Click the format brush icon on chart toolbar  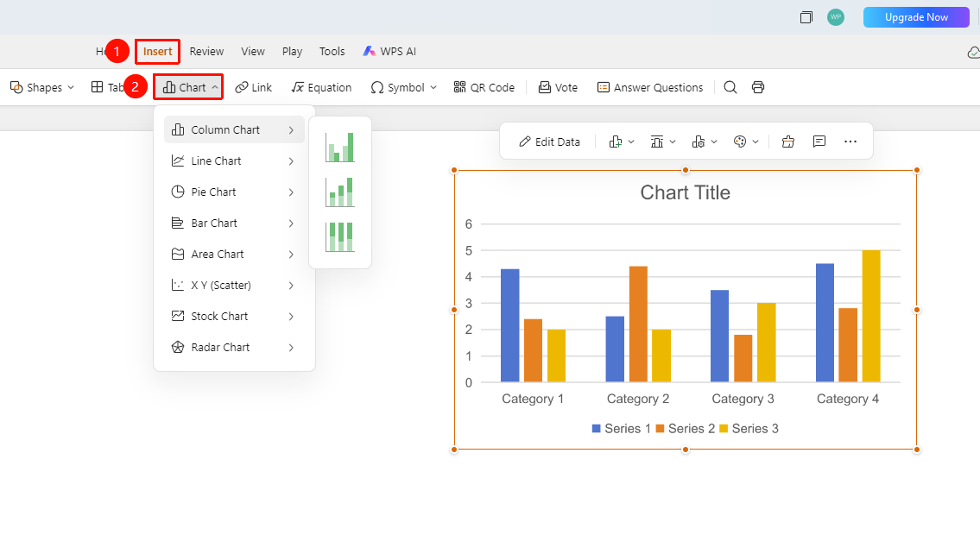[x=788, y=142]
